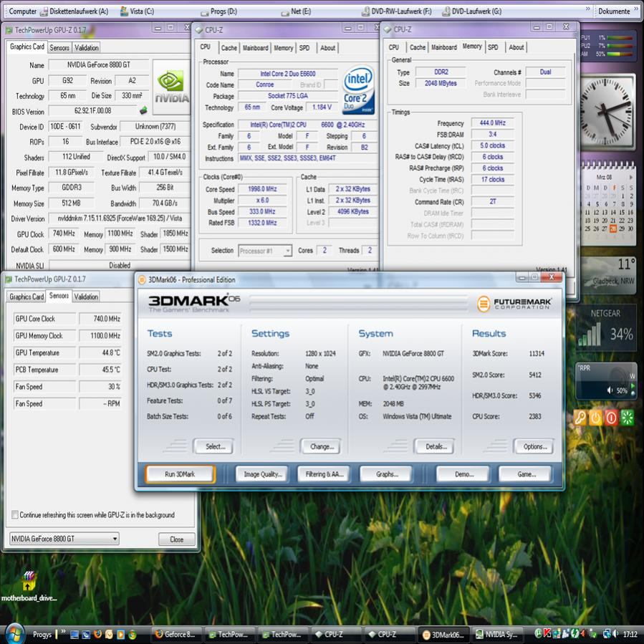
Task: Click the Show Desktop quick launch icon
Action: point(75,634)
